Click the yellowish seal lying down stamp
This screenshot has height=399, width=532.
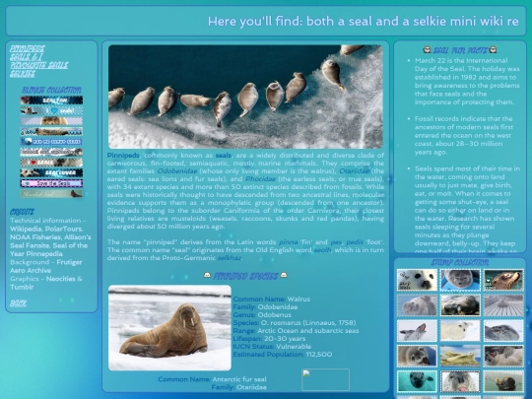tap(460, 356)
